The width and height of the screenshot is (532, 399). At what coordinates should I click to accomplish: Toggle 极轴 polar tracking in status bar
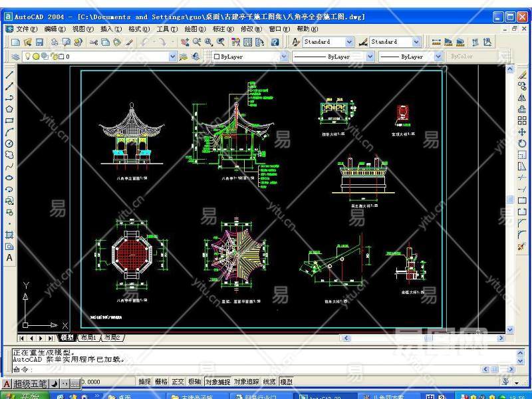(x=195, y=382)
